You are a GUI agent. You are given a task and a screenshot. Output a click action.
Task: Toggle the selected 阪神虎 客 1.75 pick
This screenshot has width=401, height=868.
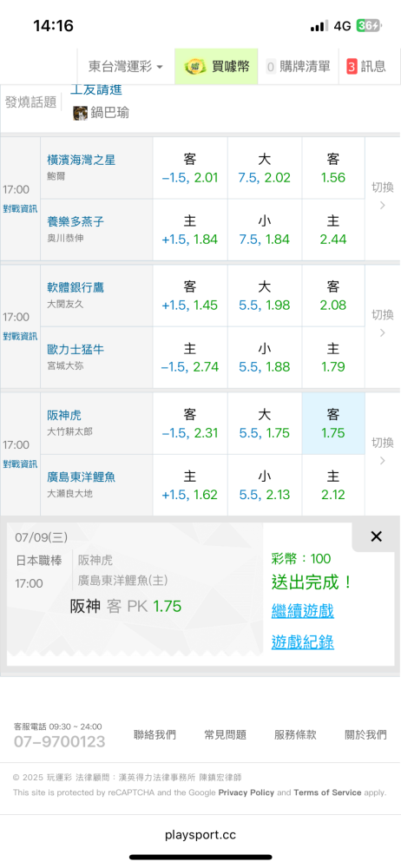tap(333, 424)
